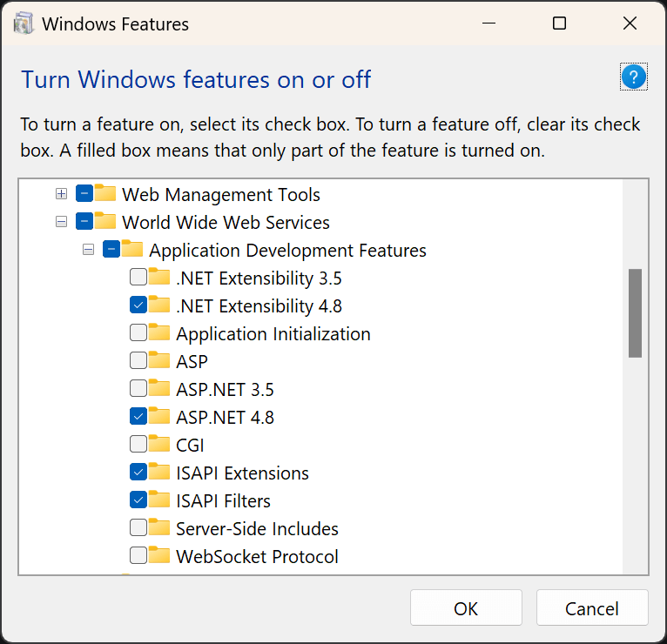Viewport: 667px width, 644px height.
Task: Expand the Web Management Tools node
Action: 61,194
